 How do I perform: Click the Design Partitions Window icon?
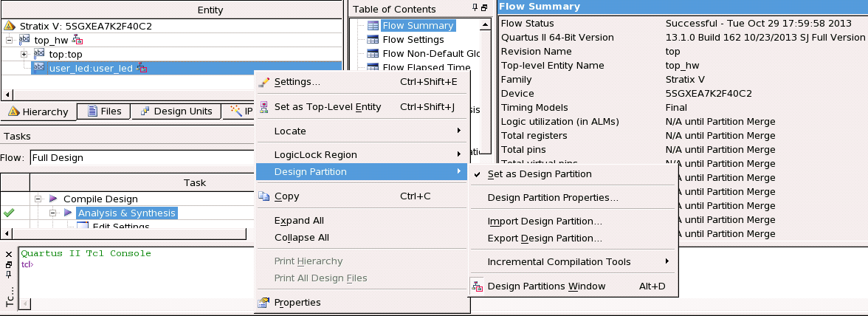(x=477, y=286)
